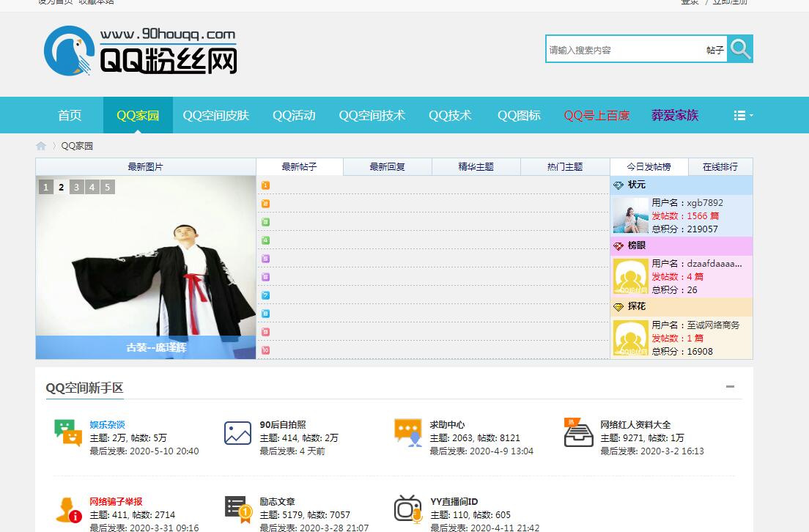Open the nav bar list menu icon

point(743,116)
